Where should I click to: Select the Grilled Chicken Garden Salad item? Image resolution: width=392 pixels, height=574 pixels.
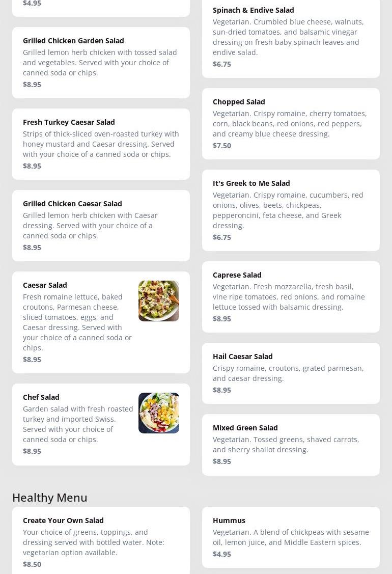[73, 41]
